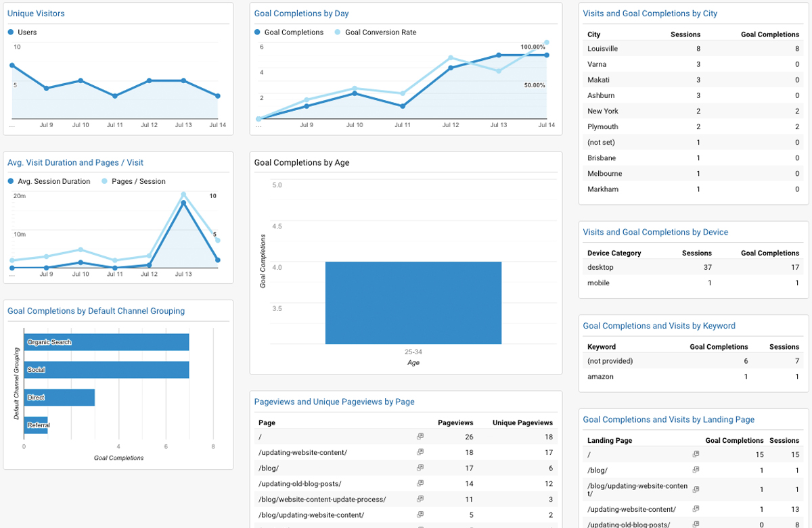Image resolution: width=812 pixels, height=528 pixels.
Task: Click the open-page icon for /blog/ in Pageviews table
Action: coord(420,468)
